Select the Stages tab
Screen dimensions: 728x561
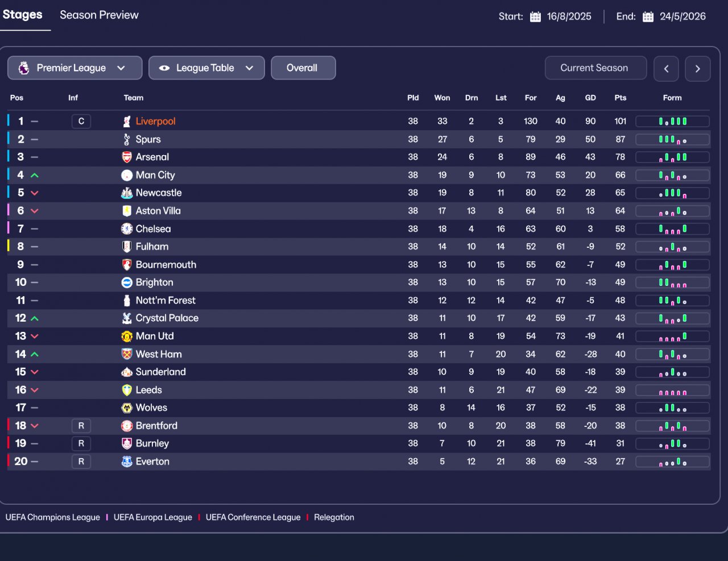[23, 15]
